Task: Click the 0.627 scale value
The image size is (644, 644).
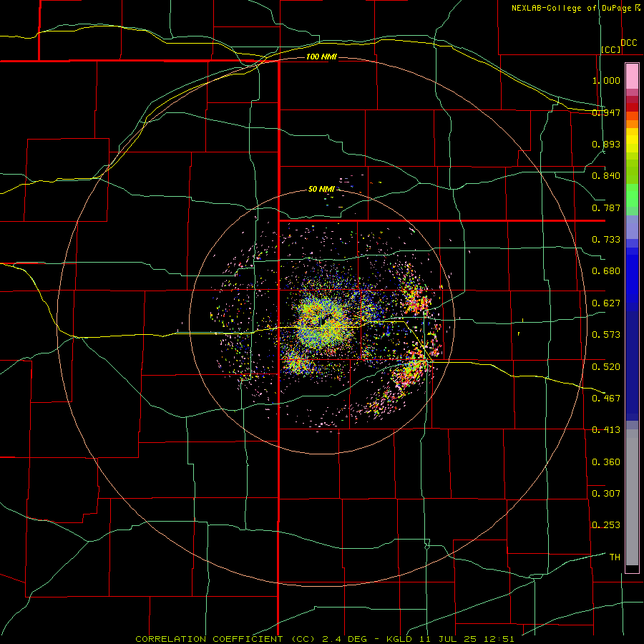Action: click(606, 303)
